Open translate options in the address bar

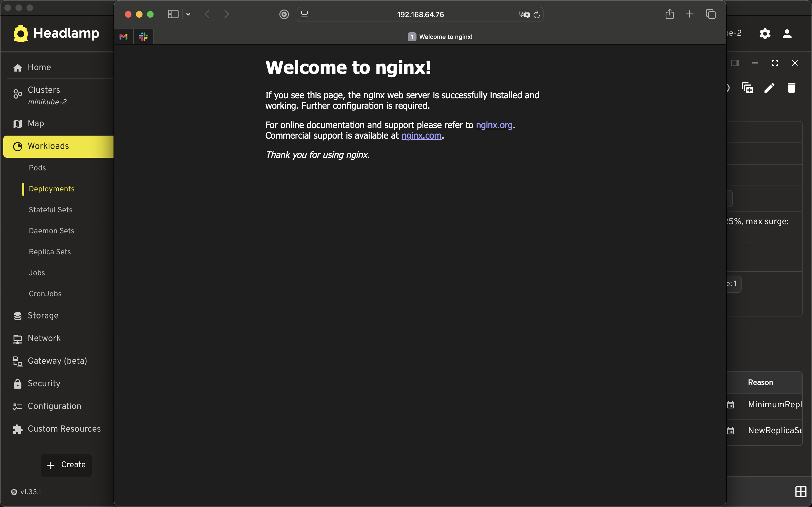(x=524, y=14)
